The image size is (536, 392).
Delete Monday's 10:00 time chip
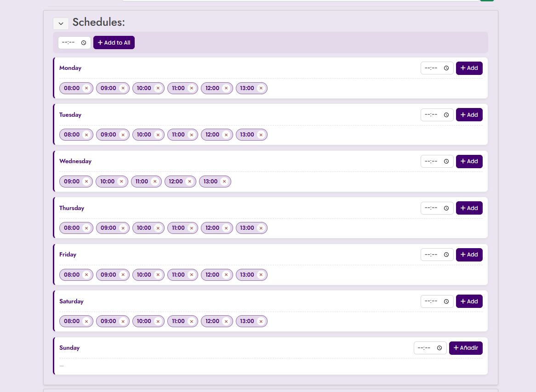pyautogui.click(x=158, y=88)
